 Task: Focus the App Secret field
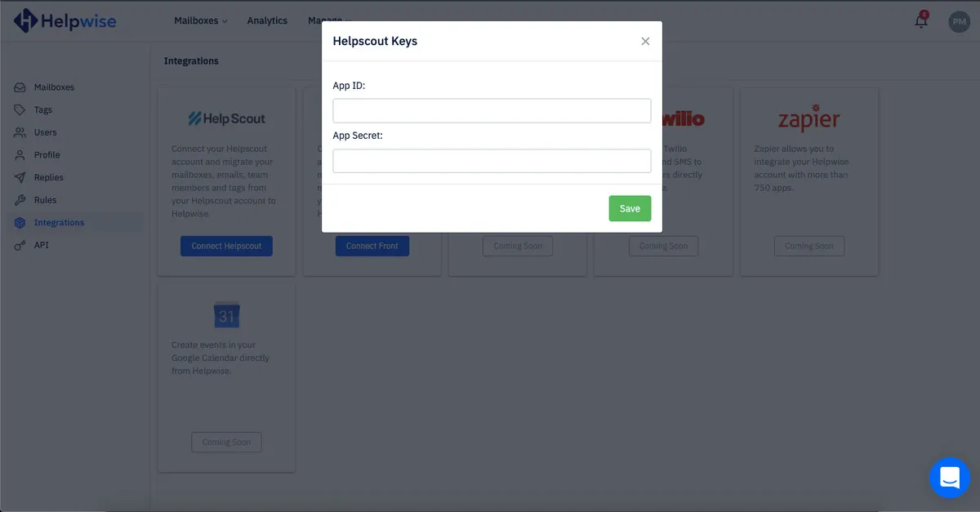pos(492,161)
